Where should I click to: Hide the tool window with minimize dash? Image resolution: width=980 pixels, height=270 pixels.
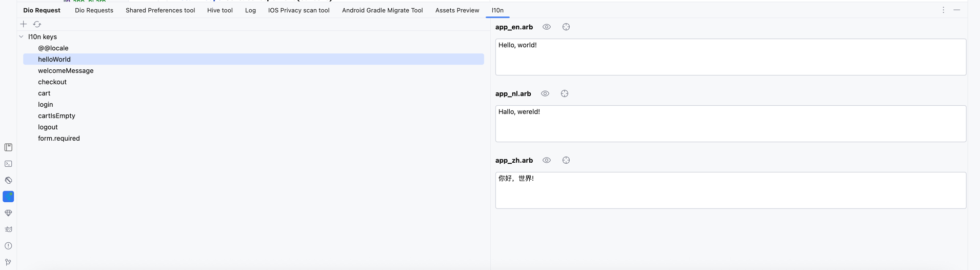[957, 10]
